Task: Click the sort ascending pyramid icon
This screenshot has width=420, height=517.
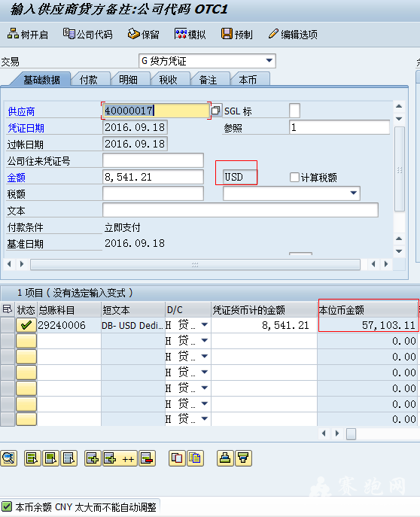Action: click(225, 458)
